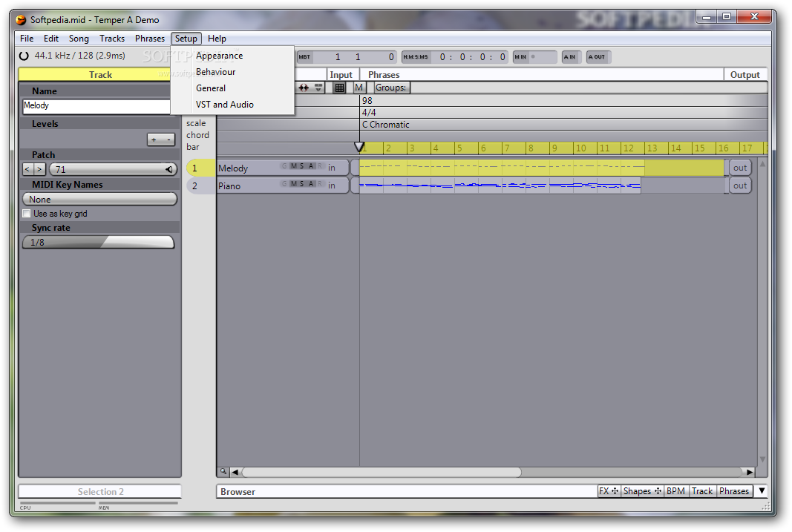
Task: Toggle Mute on Melody track
Action: point(293,166)
